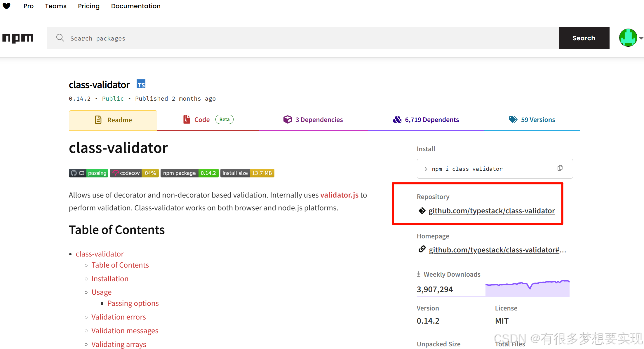The image size is (644, 349).
Task: Open the github.com/typestack/class-validator repository link
Action: (x=492, y=211)
